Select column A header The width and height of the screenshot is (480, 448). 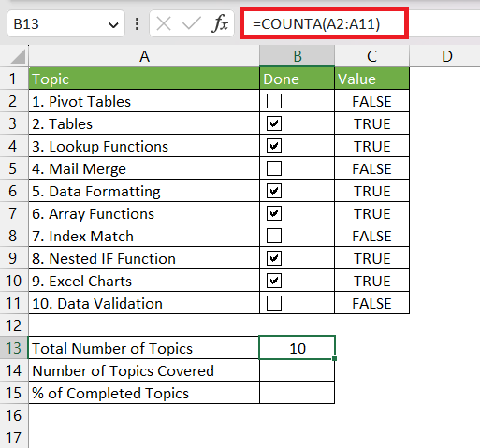coord(144,56)
